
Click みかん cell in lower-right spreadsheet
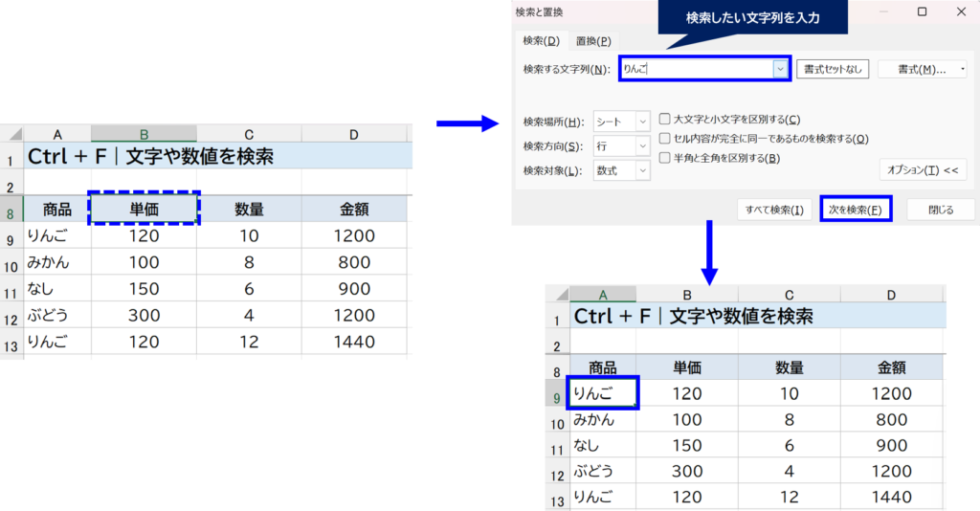[603, 419]
